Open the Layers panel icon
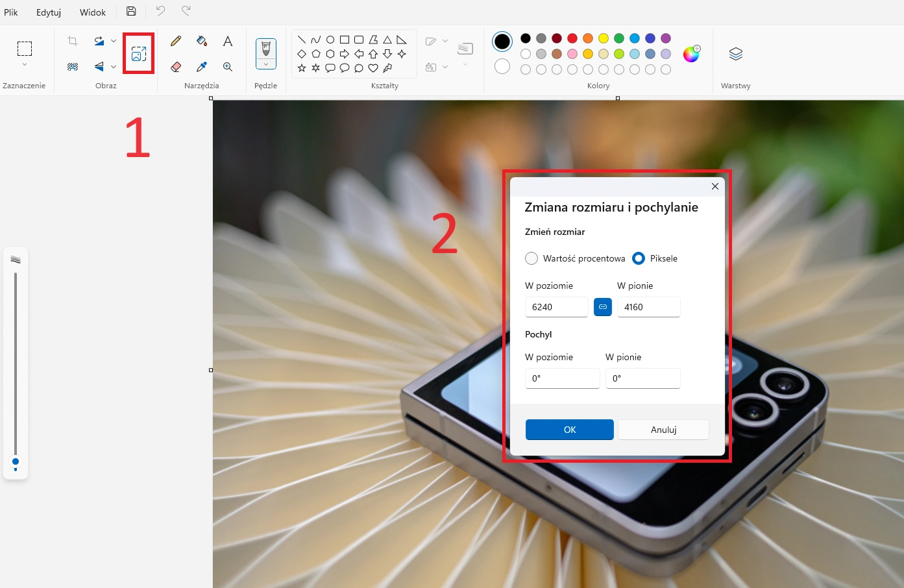 point(735,54)
